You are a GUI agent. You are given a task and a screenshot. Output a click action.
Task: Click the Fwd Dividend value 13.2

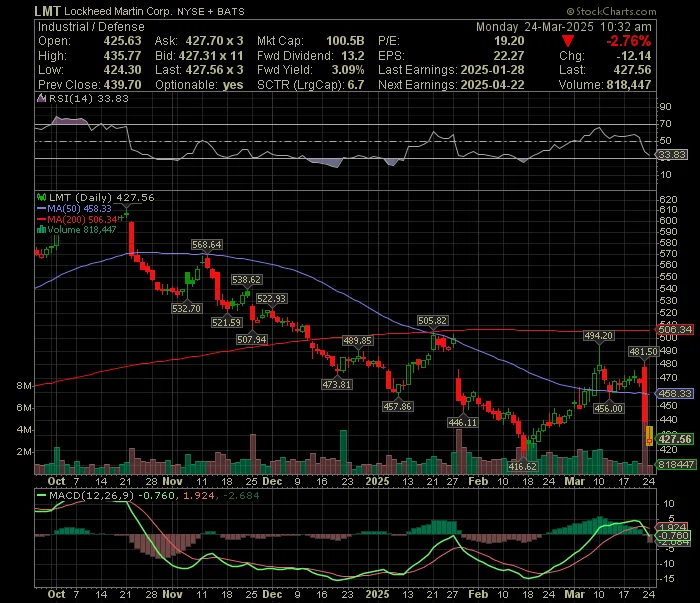[353, 56]
